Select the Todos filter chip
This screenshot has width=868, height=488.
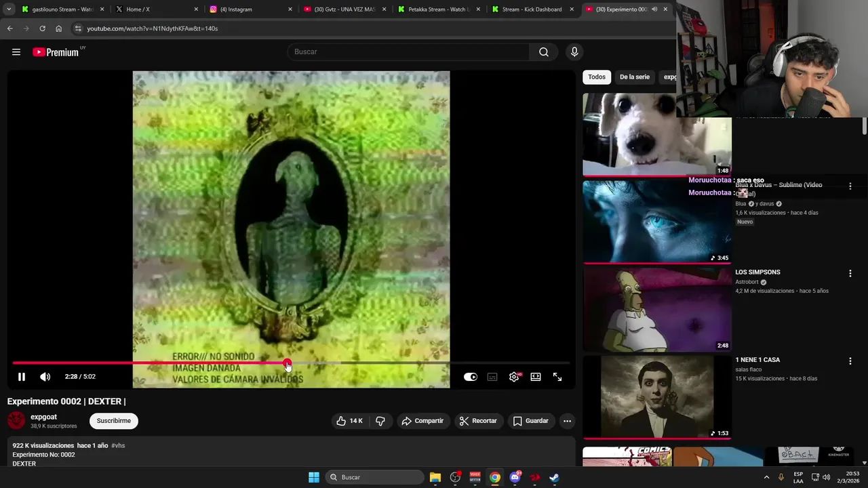[597, 77]
